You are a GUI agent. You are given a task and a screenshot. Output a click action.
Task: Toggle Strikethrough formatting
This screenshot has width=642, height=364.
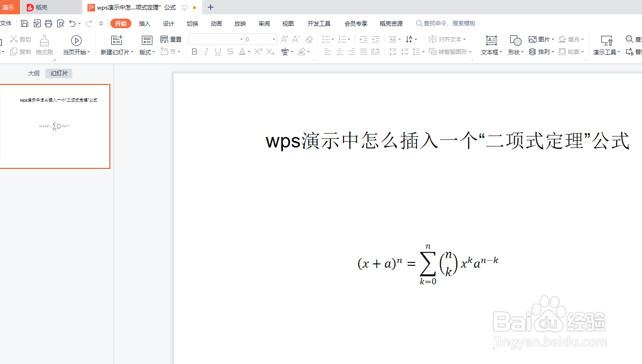230,52
